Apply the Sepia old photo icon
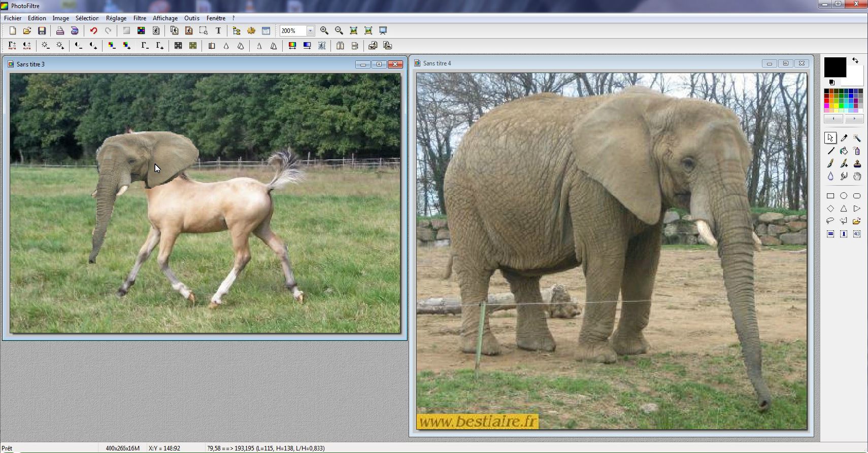Viewport: 868px width, 453px height. pyautogui.click(x=193, y=46)
